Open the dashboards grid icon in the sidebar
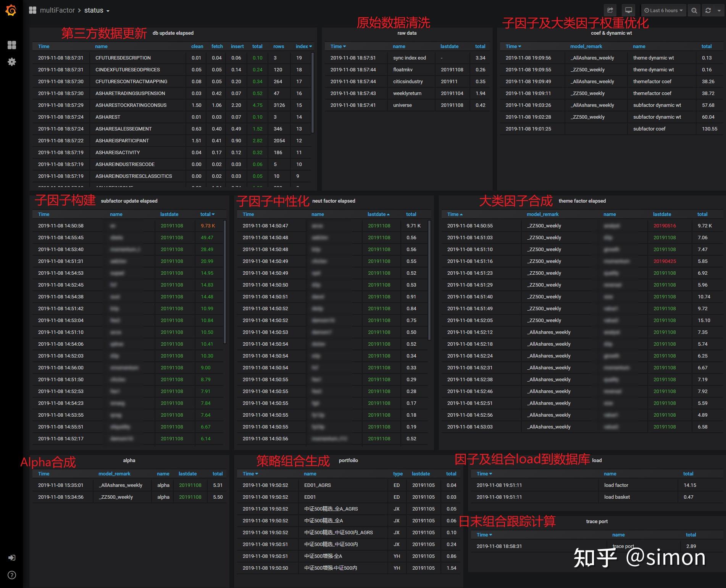The image size is (726, 588). (x=12, y=45)
